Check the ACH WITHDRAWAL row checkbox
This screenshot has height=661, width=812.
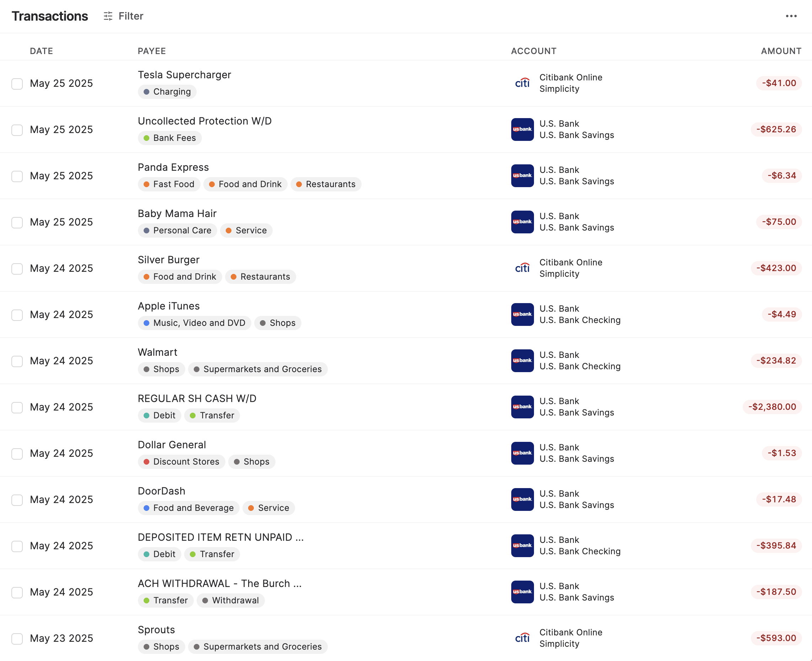[17, 592]
